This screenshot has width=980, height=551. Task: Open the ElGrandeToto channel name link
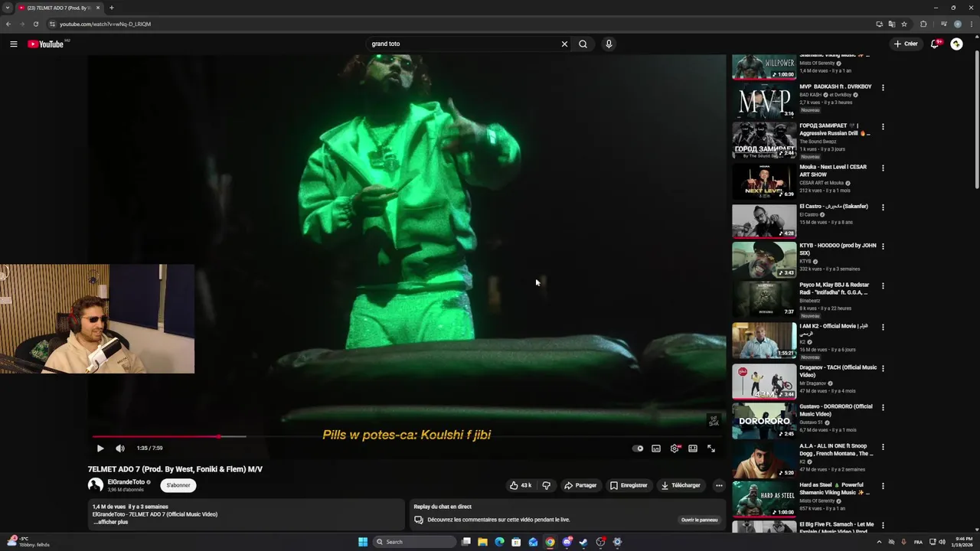pyautogui.click(x=126, y=482)
